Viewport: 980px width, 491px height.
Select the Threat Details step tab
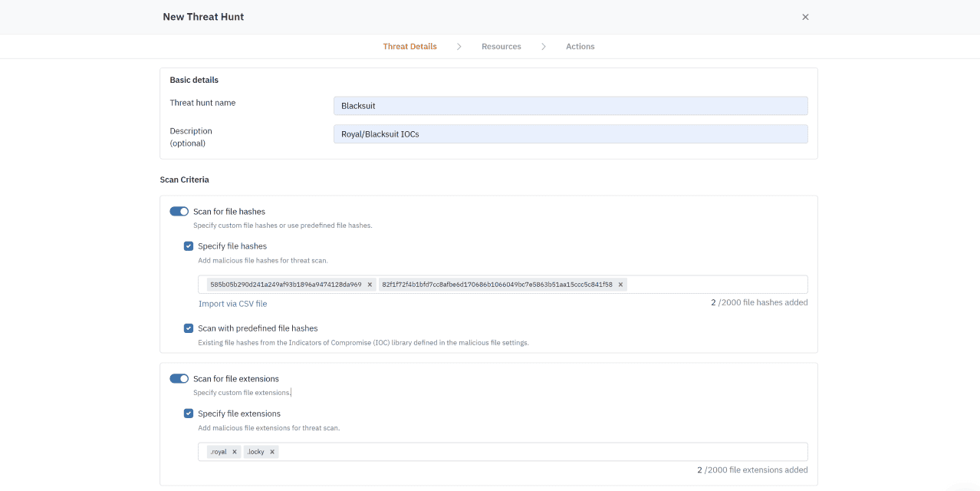pos(409,47)
